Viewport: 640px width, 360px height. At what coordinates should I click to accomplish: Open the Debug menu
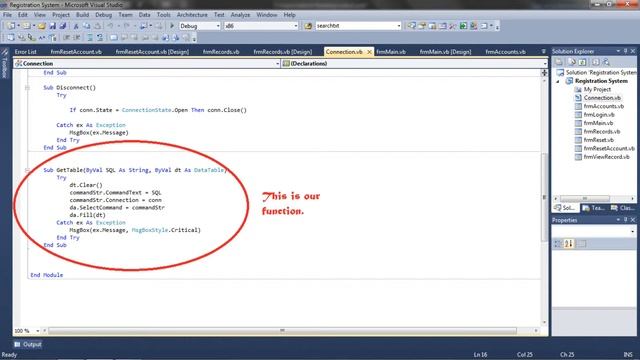pos(104,15)
